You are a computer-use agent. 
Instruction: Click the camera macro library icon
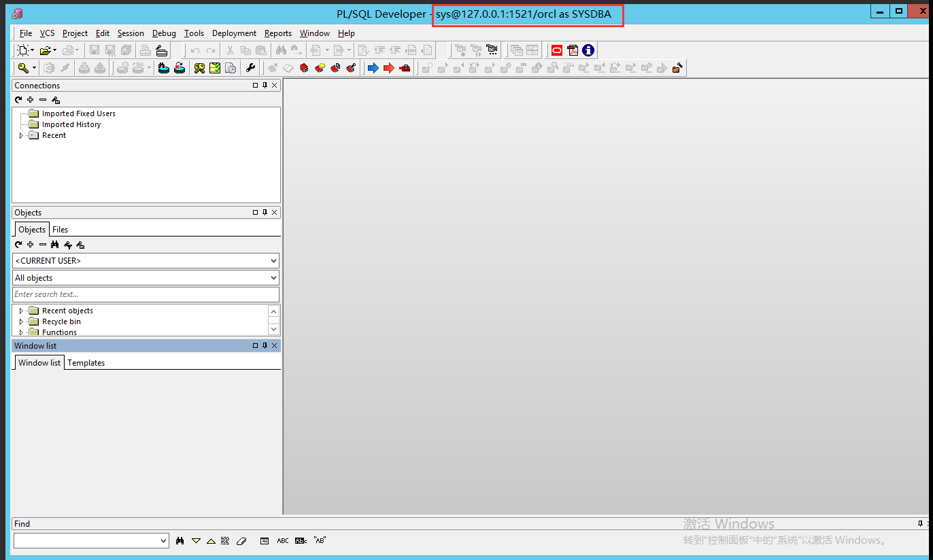(492, 50)
